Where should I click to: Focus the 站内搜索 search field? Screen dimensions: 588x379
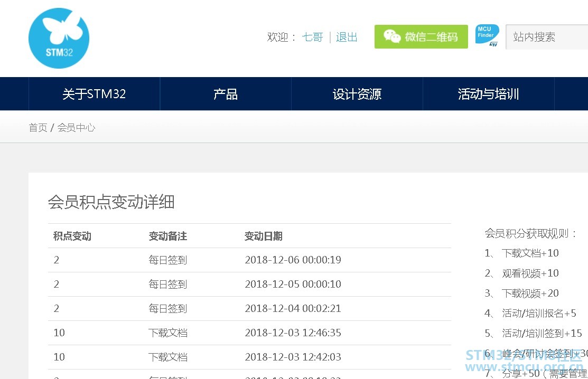point(547,37)
